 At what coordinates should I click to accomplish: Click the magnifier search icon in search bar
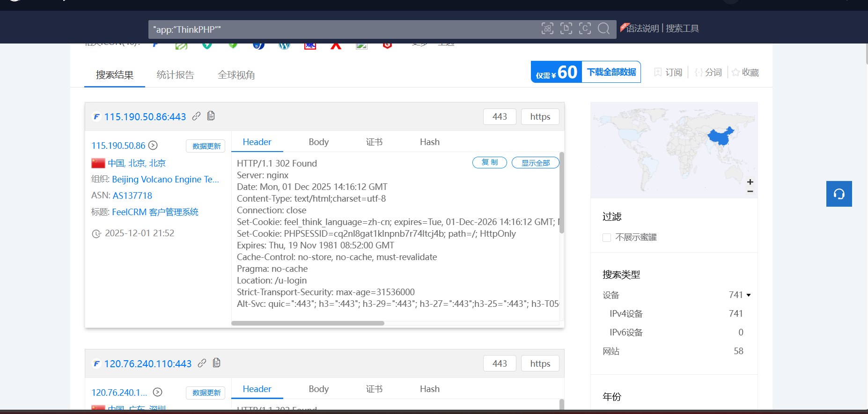click(x=603, y=29)
